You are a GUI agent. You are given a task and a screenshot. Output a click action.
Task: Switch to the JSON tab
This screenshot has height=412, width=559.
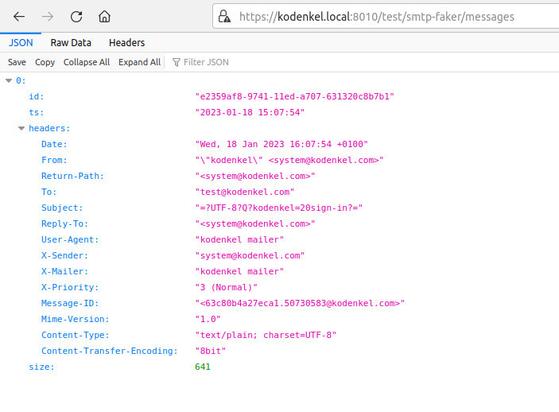[x=21, y=43]
